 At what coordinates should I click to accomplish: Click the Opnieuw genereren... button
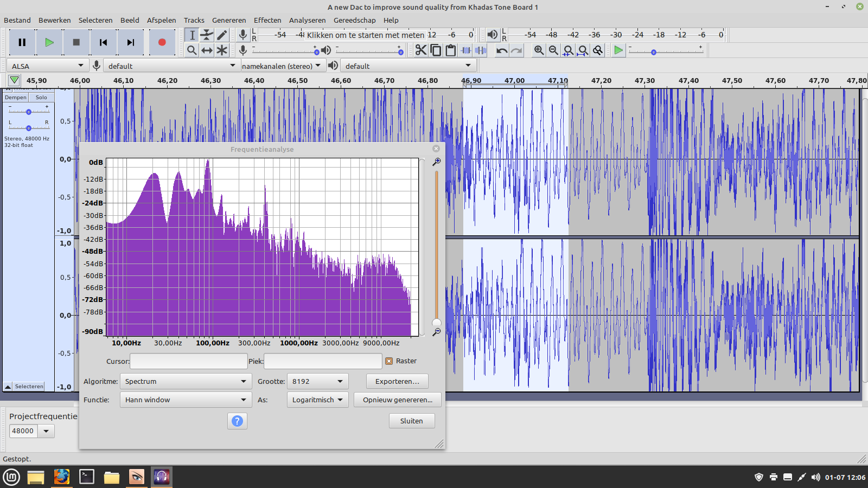398,400
